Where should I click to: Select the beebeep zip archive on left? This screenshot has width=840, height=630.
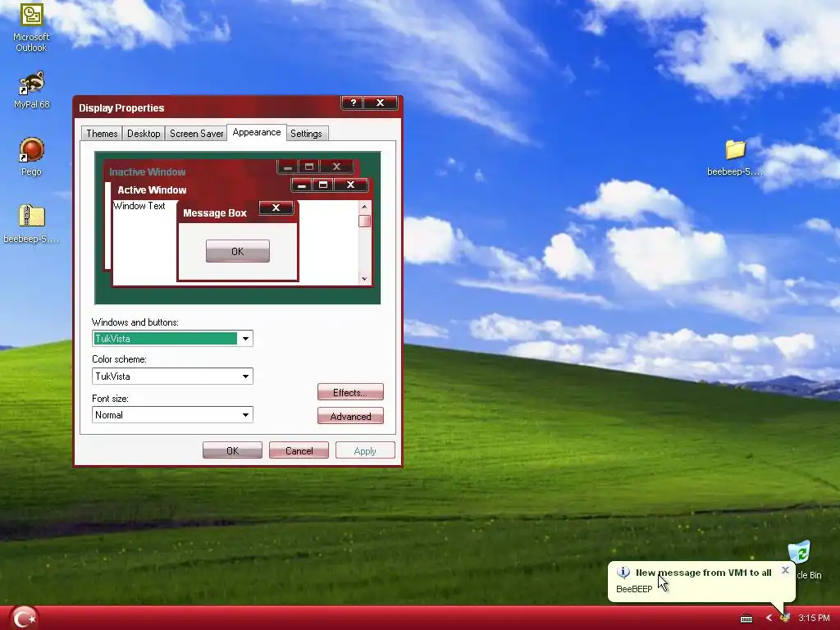coord(32,224)
